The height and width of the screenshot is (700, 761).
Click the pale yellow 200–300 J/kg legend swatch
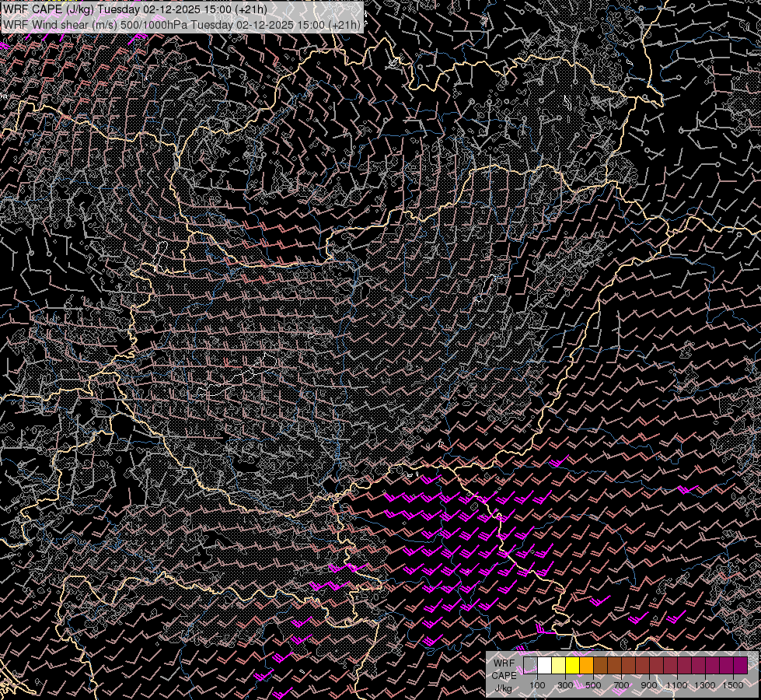tap(559, 665)
